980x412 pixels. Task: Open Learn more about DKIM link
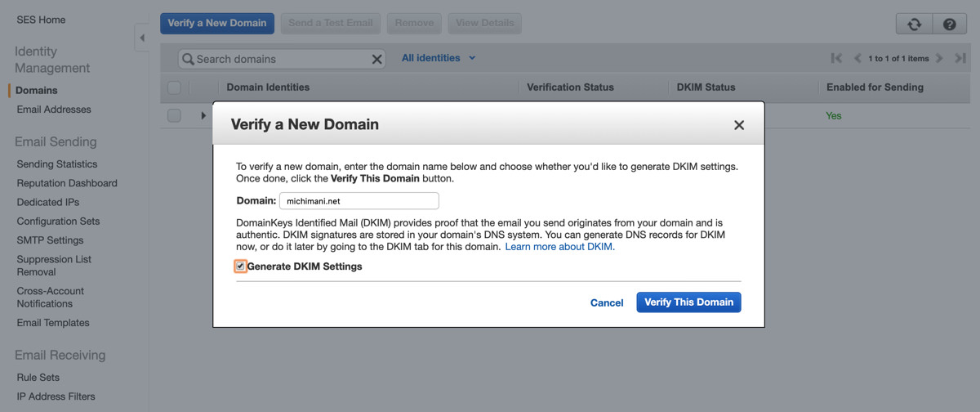click(559, 246)
